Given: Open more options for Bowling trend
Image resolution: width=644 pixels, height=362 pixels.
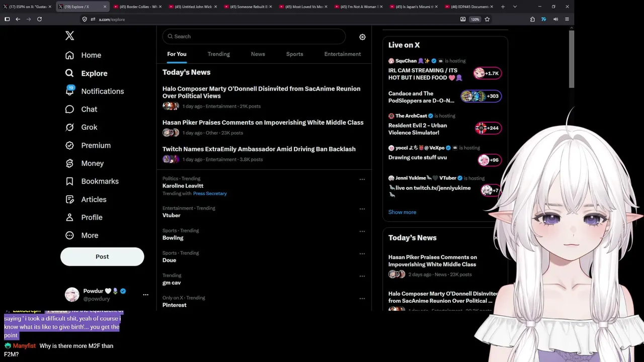Looking at the screenshot, I should click(362, 231).
